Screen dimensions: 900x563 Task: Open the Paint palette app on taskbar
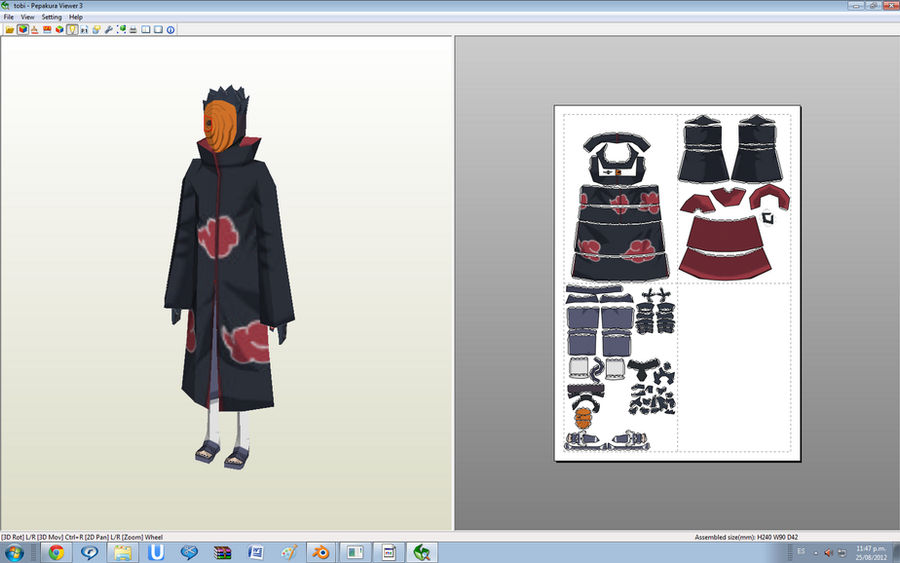pos(289,553)
